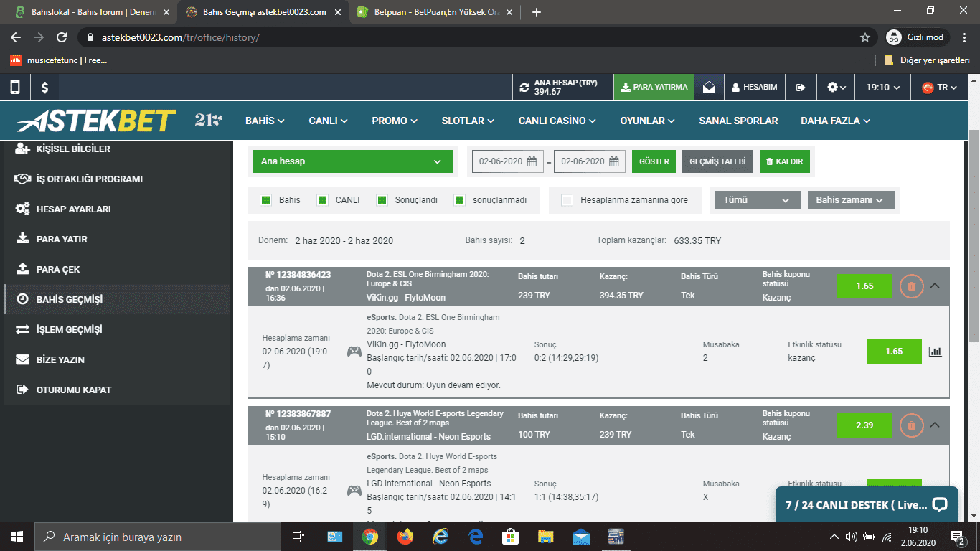Enable Hesaplanma zamanına göre checkbox
The height and width of the screenshot is (551, 980).
pos(567,200)
